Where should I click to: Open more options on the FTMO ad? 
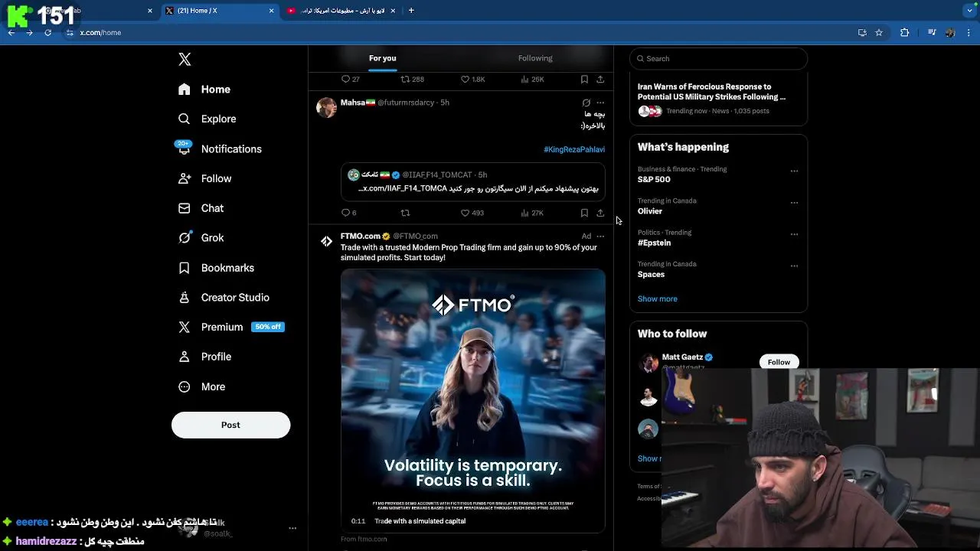point(600,236)
